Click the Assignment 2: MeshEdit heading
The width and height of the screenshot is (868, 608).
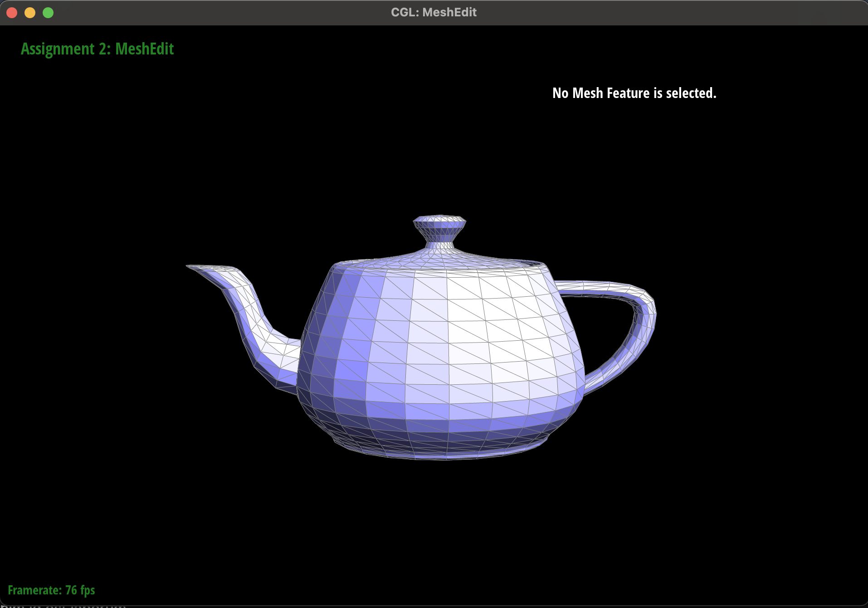click(97, 49)
